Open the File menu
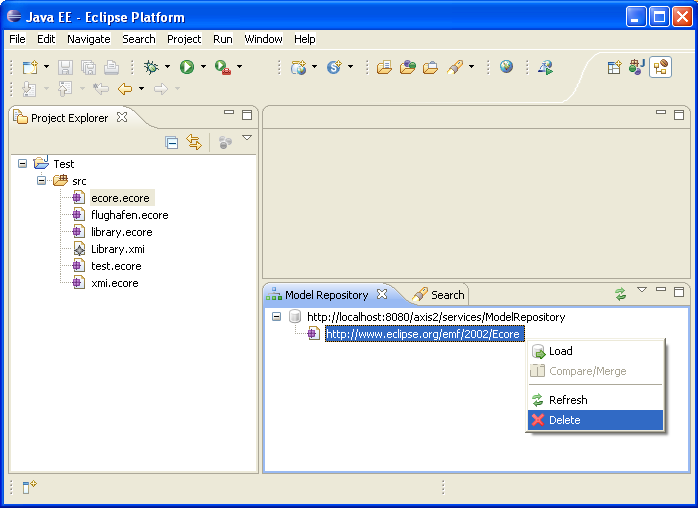The image size is (698, 508). pyautogui.click(x=17, y=39)
